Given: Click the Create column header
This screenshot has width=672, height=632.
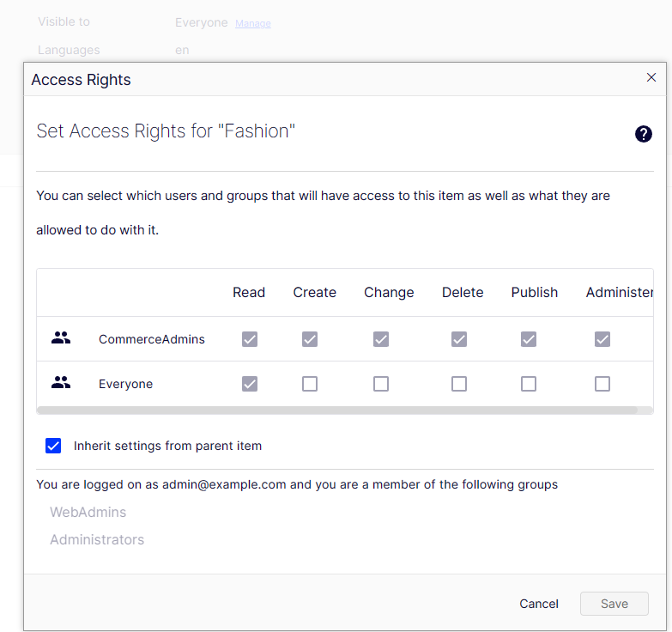Looking at the screenshot, I should click(x=315, y=293).
